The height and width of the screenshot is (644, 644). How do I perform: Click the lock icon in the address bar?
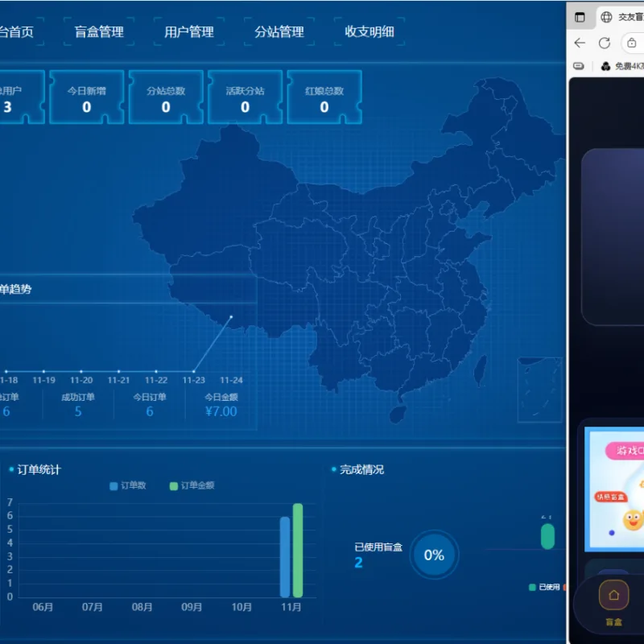(632, 43)
